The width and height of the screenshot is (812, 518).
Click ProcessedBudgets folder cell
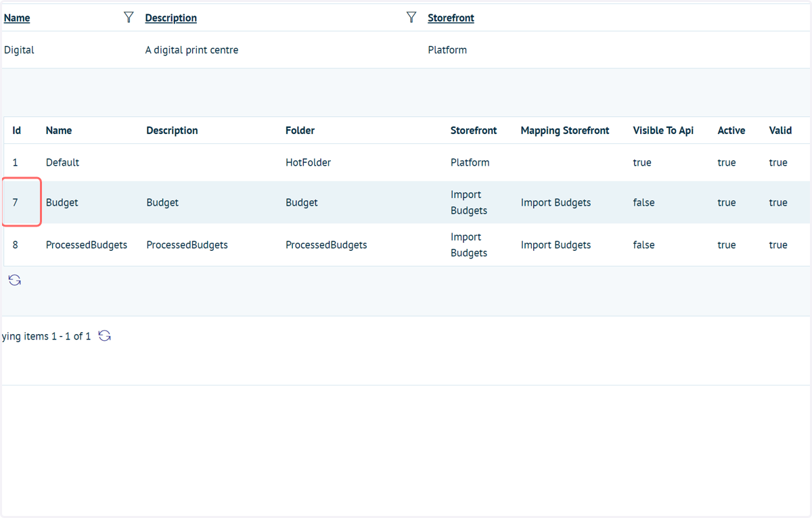[326, 245]
